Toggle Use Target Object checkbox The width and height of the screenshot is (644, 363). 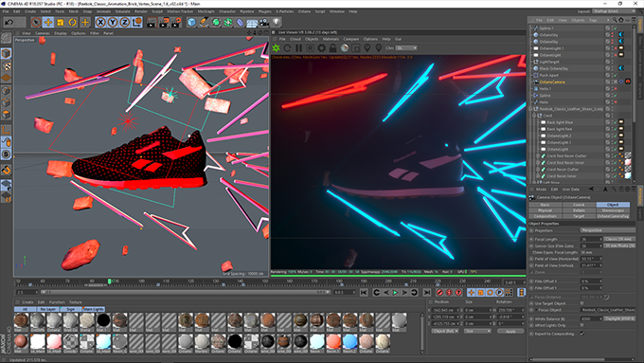[x=582, y=303]
